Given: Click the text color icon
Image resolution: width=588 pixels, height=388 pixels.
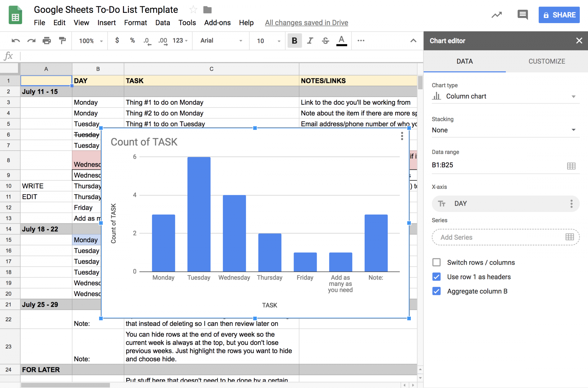Looking at the screenshot, I should (x=341, y=40).
